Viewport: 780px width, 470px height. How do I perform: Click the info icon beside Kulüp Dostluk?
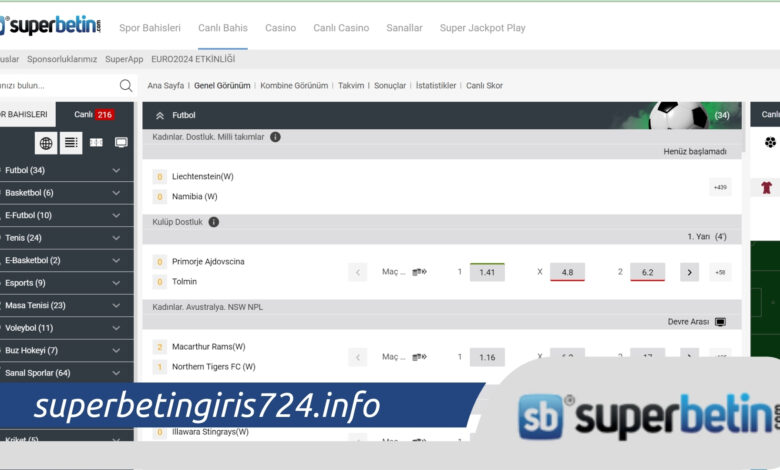214,222
